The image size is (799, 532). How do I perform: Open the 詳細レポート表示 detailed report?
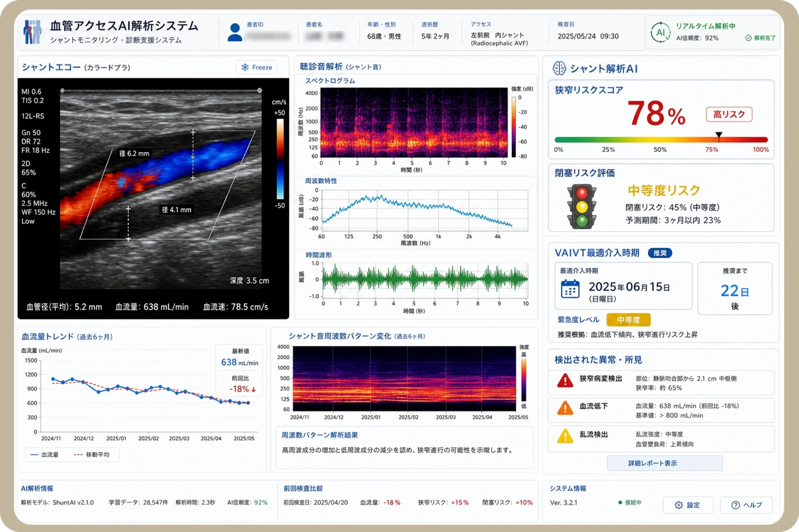pyautogui.click(x=664, y=463)
